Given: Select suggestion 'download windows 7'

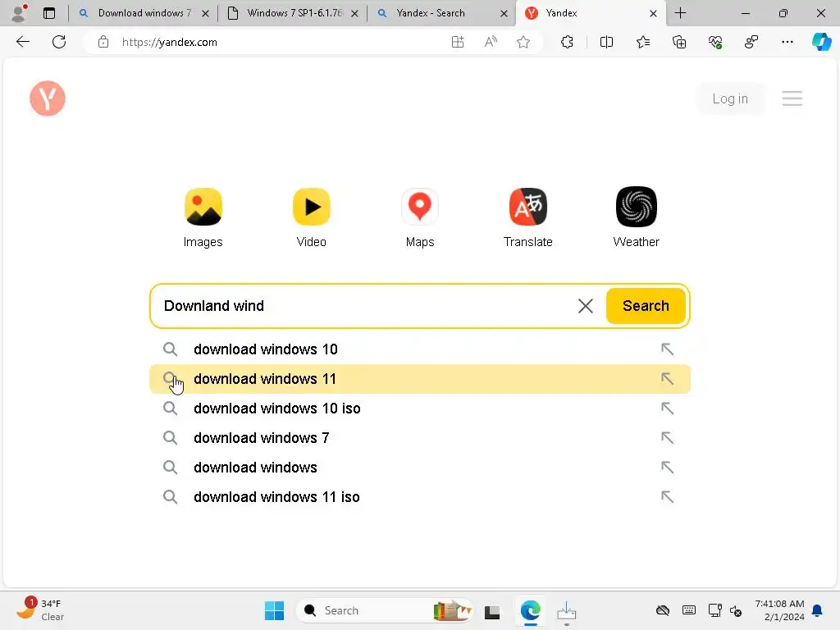Looking at the screenshot, I should (419, 438).
